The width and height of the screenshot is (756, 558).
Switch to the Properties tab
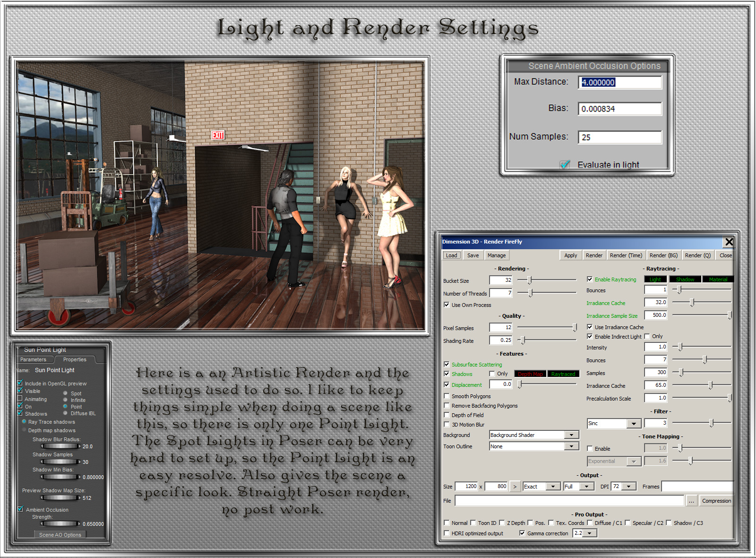(75, 359)
